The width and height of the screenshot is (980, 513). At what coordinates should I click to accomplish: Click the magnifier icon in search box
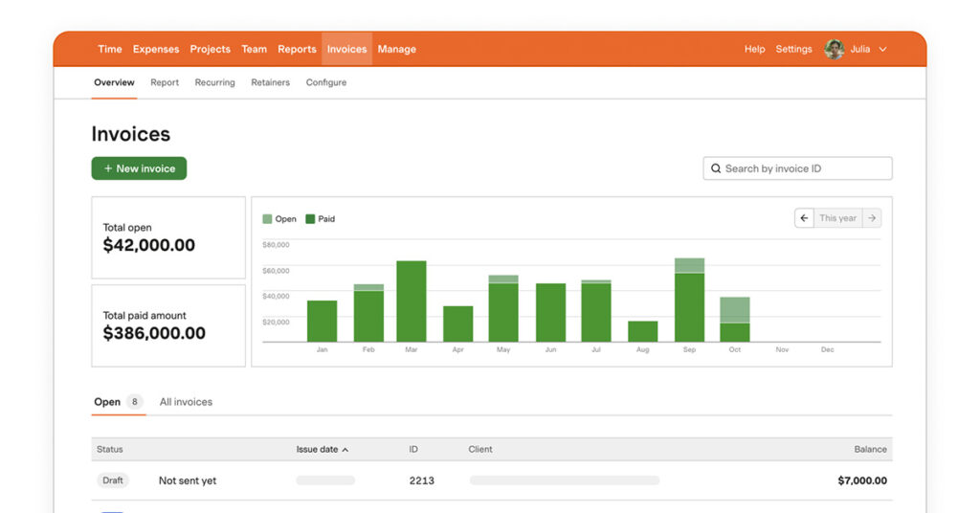tap(716, 169)
